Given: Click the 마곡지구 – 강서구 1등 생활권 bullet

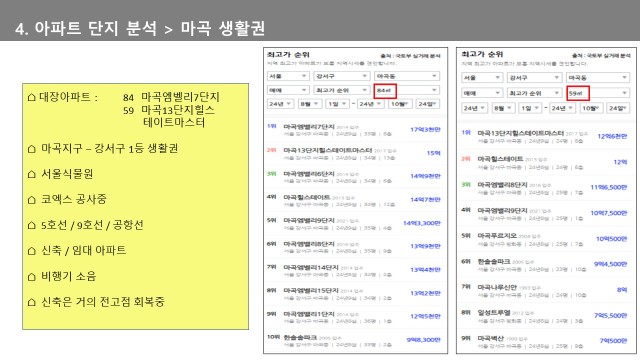Looking at the screenshot, I should [102, 148].
